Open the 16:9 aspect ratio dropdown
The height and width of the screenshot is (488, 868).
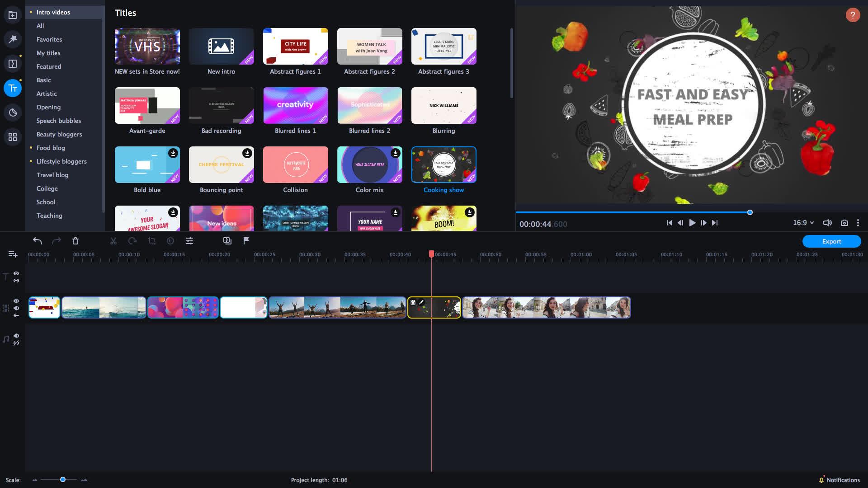(802, 222)
